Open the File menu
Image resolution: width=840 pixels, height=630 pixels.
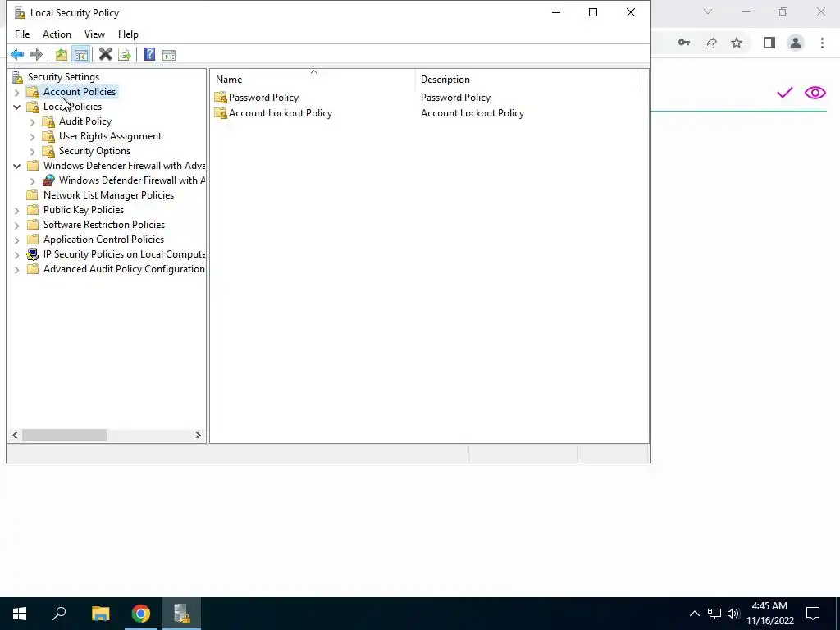pos(22,34)
